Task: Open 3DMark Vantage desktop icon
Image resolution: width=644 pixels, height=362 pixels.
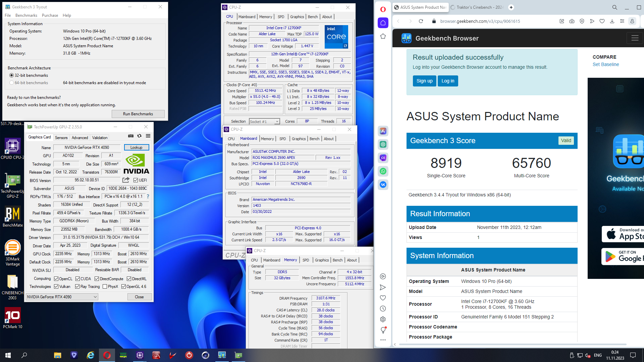Action: [13, 253]
